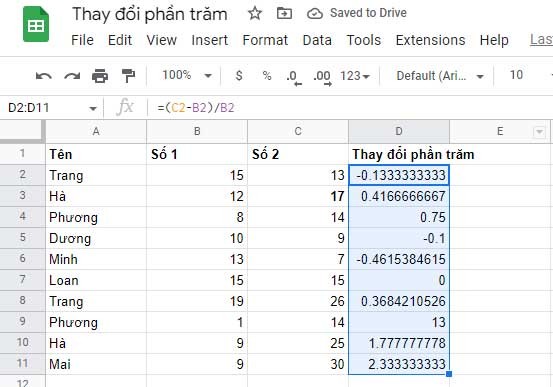The image size is (553, 387).
Task: Open the View menu
Action: coord(162,40)
